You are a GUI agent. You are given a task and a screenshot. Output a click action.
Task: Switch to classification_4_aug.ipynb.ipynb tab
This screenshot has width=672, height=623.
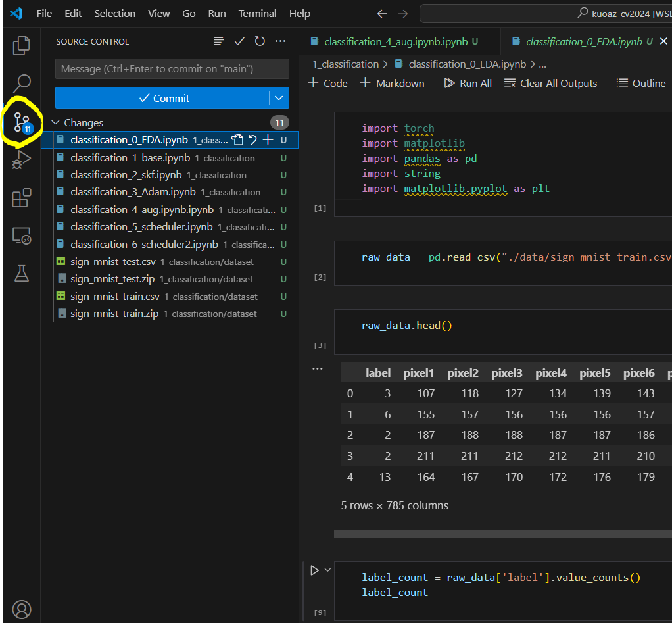point(395,41)
